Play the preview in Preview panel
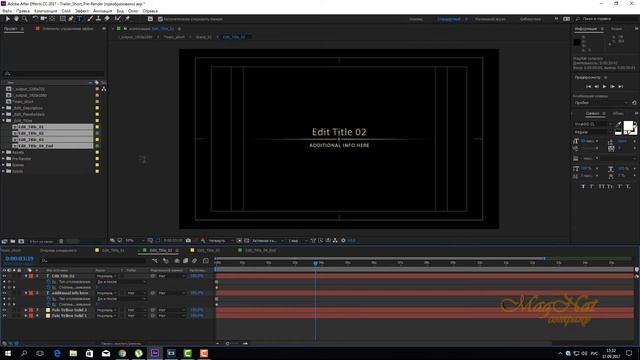 pos(604,87)
